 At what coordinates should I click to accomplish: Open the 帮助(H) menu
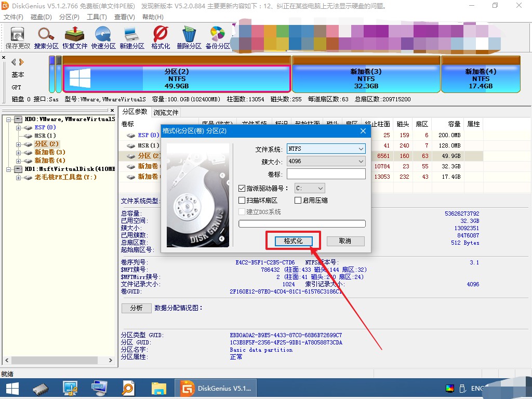point(153,17)
